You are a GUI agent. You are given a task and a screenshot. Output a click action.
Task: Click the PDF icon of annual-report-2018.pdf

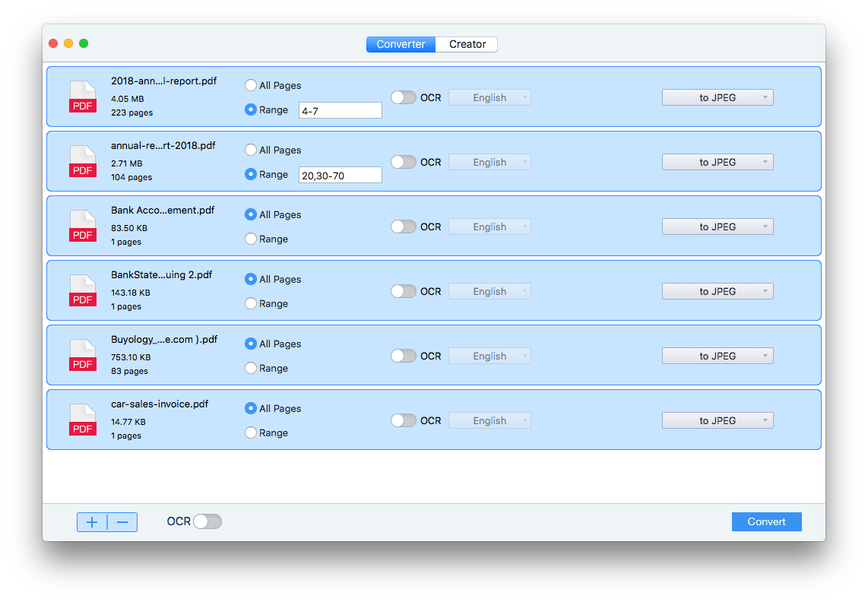[x=83, y=162]
